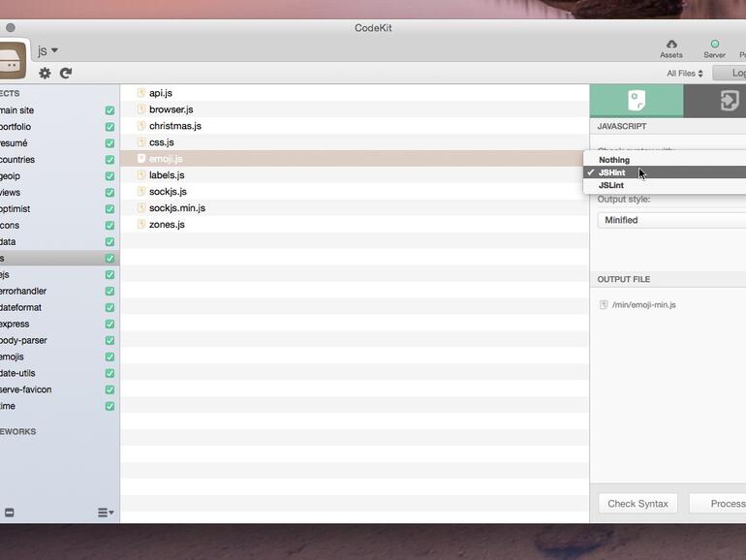Switch to the file settings tab
Image resolution: width=746 pixels, height=560 pixels.
tap(637, 101)
